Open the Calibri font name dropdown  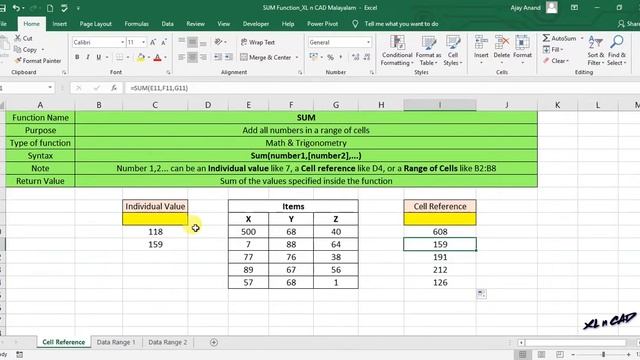click(x=122, y=42)
